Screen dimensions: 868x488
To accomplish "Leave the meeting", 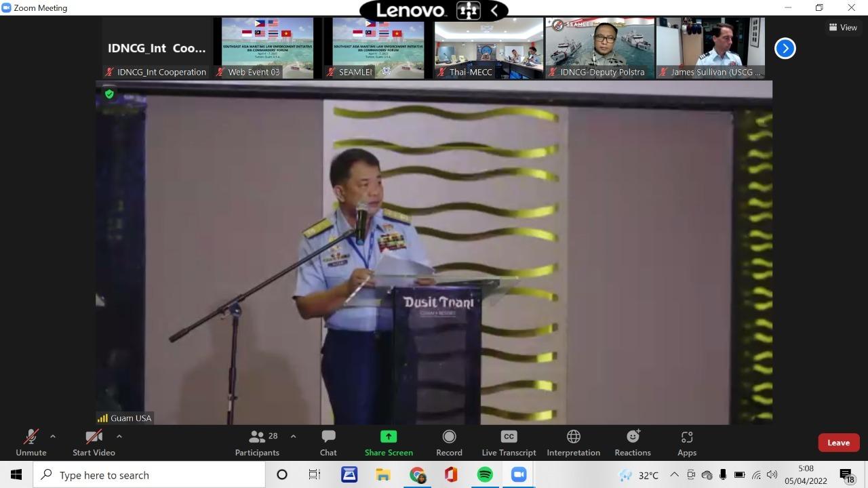I will tap(838, 443).
